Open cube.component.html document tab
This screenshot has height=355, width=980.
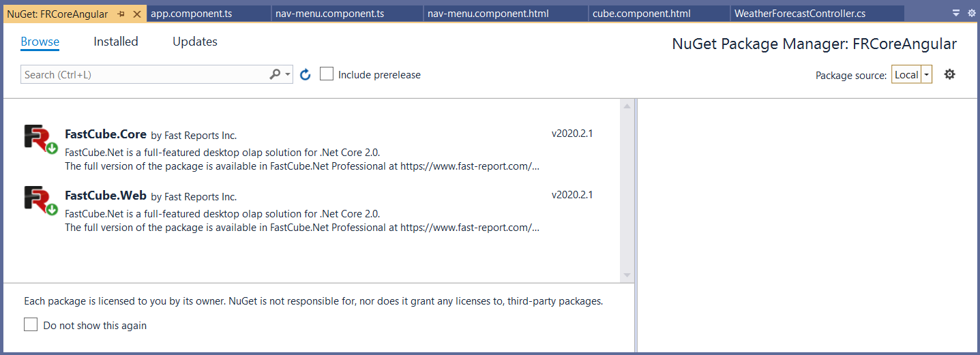pos(659,14)
